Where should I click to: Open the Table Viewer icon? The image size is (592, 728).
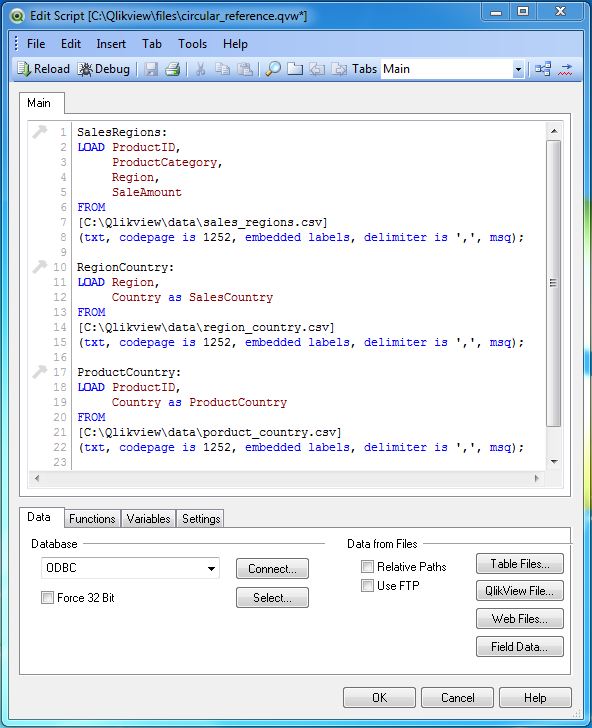point(543,69)
